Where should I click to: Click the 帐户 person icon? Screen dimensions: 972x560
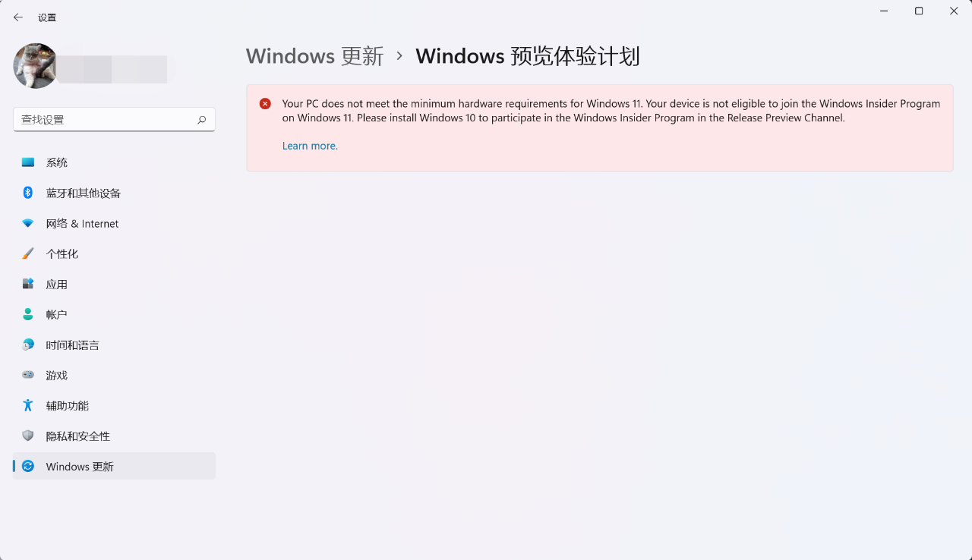coord(28,314)
